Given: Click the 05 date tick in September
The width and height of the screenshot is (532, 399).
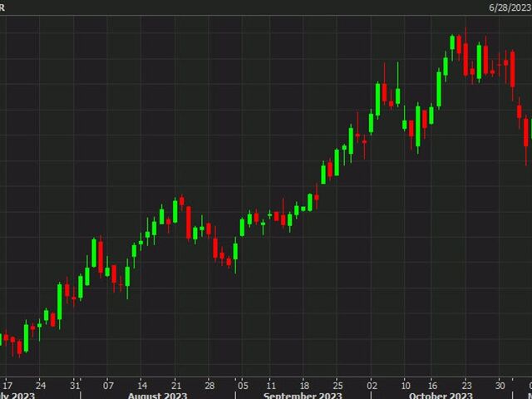Looking at the screenshot, I should [242, 385].
